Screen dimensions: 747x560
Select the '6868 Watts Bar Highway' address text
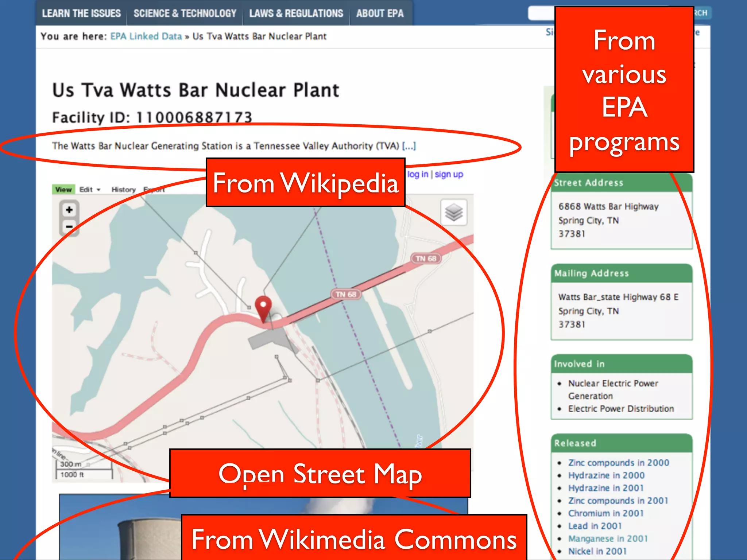[608, 206]
